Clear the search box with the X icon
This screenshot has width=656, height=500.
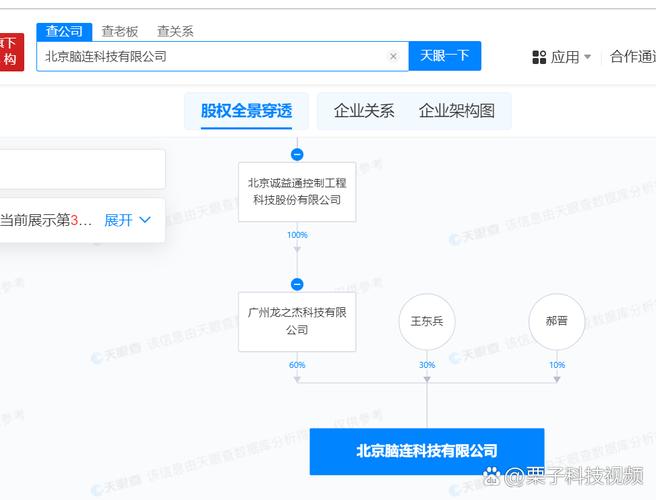pos(393,56)
